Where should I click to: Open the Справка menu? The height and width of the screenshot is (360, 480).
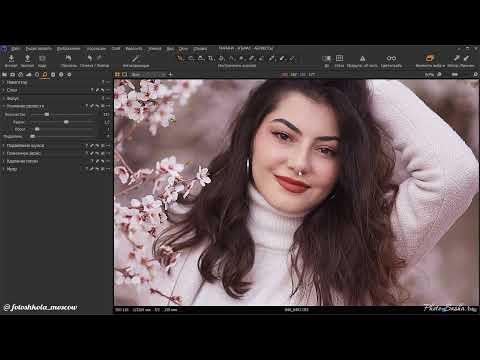click(200, 49)
